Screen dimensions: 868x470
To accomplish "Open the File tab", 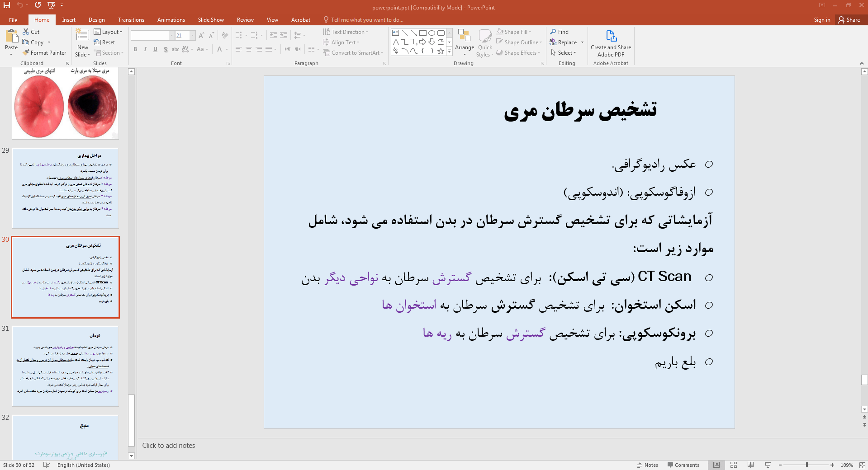I will [x=13, y=20].
